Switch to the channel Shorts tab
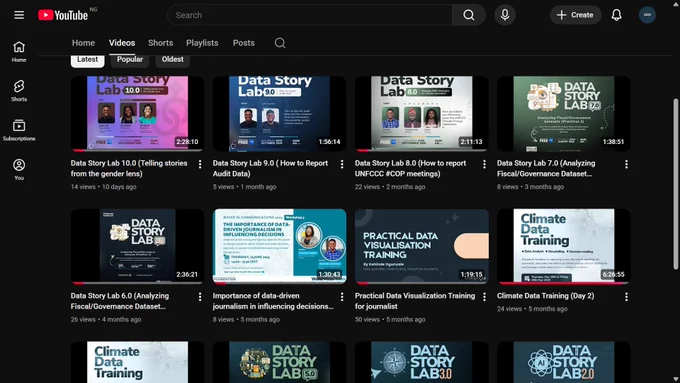The width and height of the screenshot is (680, 383). [x=160, y=43]
